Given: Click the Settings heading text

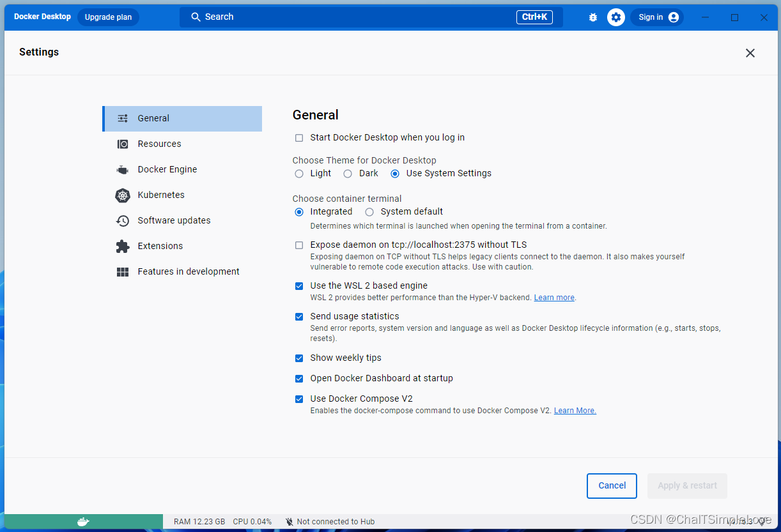Looking at the screenshot, I should [39, 52].
